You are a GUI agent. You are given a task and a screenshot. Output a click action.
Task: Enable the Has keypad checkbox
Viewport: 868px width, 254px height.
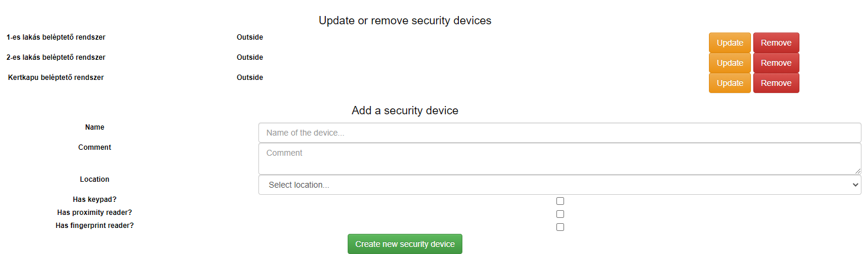click(560, 201)
